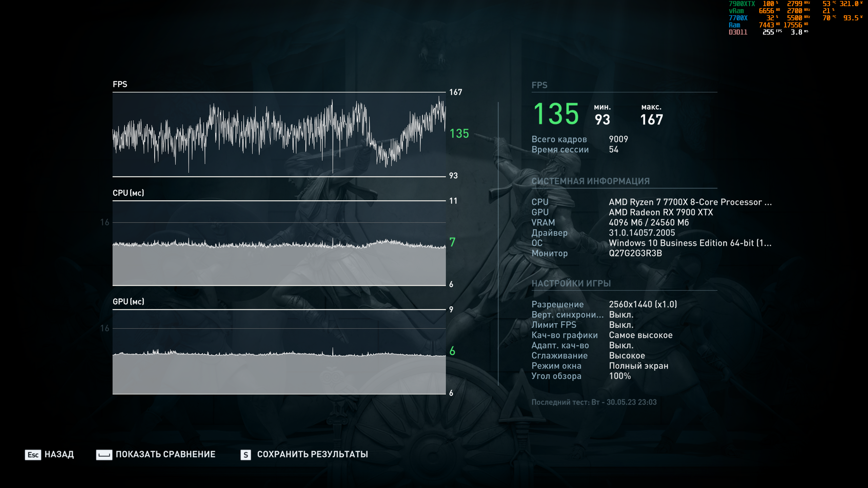This screenshot has width=868, height=488.
Task: Click the large green 135 average FPS
Action: 556,114
